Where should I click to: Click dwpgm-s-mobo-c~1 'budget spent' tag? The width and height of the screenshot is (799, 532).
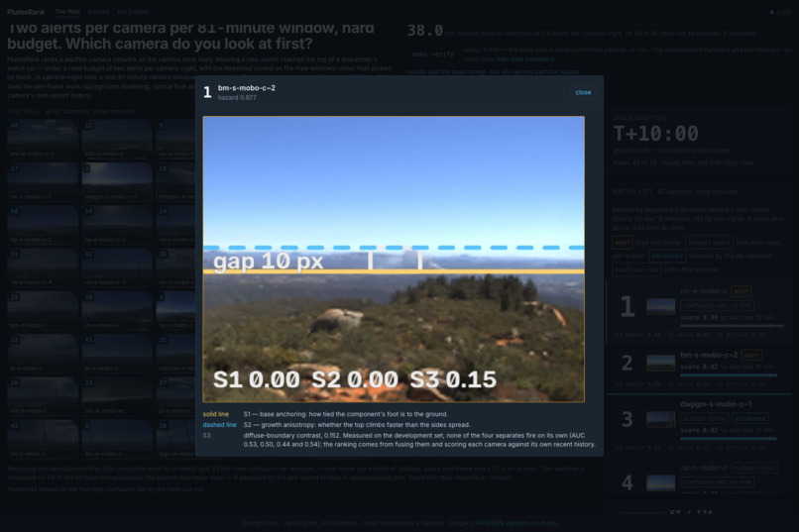(704, 418)
